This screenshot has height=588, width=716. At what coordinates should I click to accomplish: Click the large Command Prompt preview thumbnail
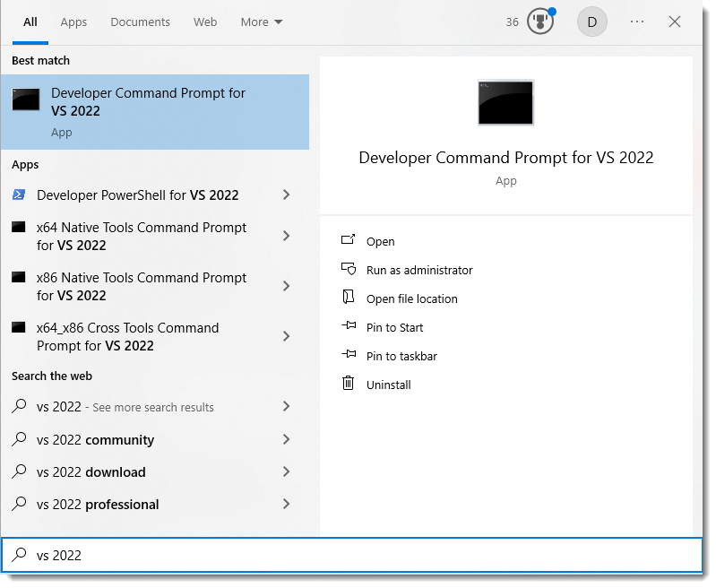click(x=505, y=102)
